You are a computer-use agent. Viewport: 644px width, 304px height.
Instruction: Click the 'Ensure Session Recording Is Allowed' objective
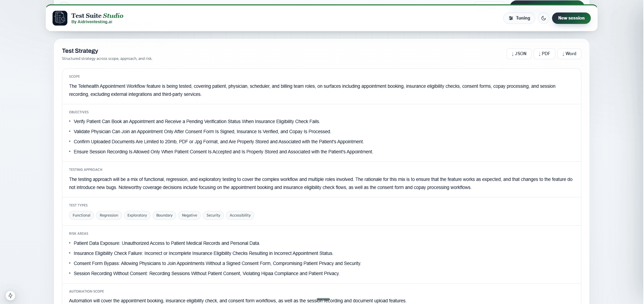click(223, 152)
